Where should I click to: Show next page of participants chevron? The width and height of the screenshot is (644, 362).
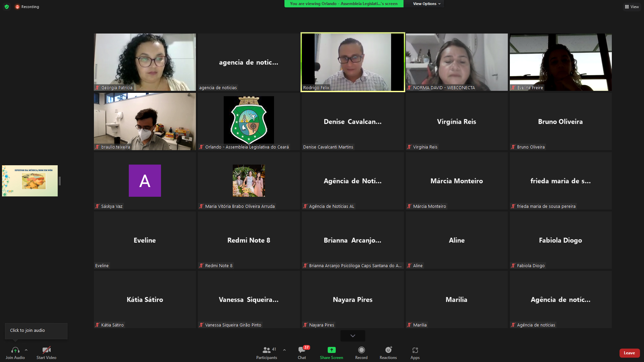click(x=353, y=336)
